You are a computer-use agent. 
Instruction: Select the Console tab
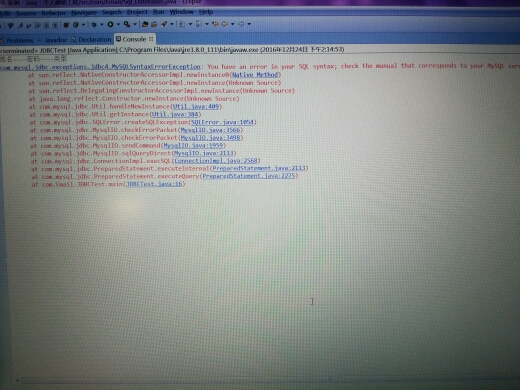134,39
